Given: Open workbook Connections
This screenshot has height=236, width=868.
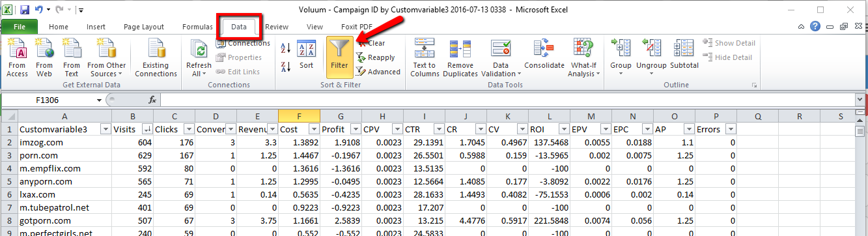Looking at the screenshot, I should click(x=242, y=43).
